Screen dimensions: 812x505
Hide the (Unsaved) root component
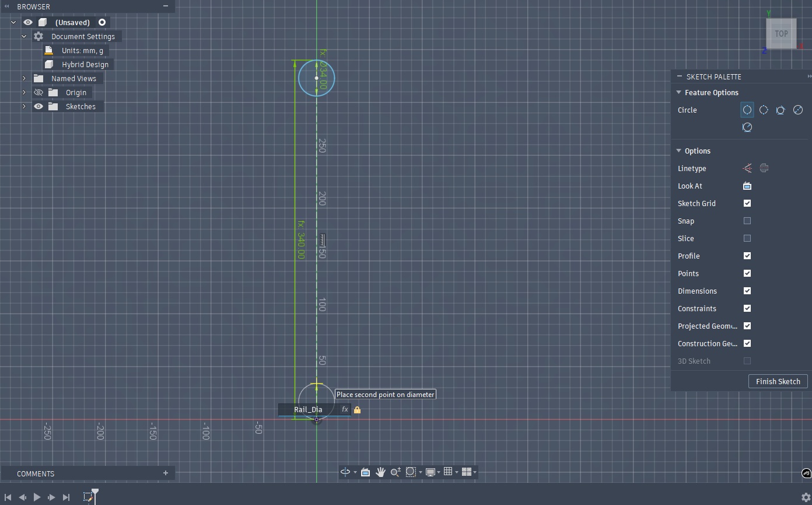coord(28,22)
